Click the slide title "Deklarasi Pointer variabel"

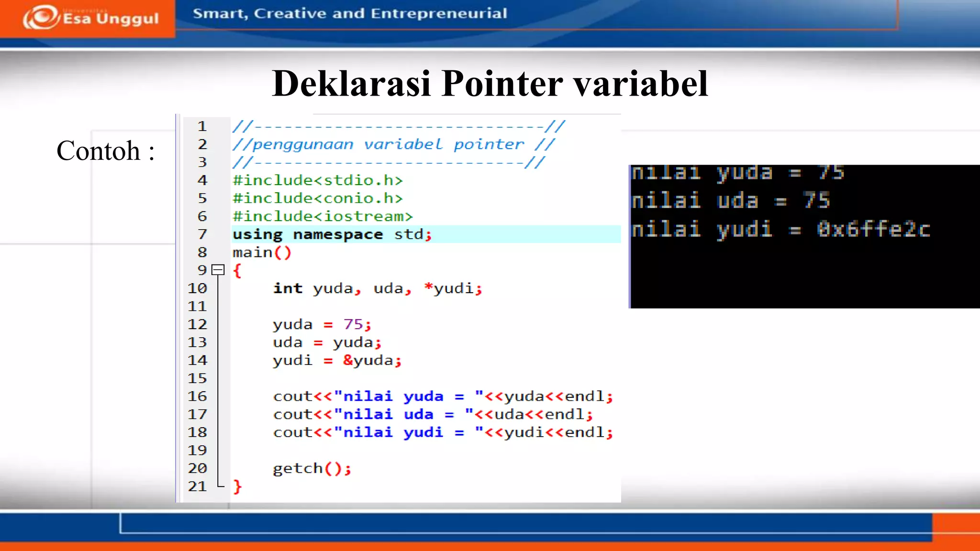[490, 83]
